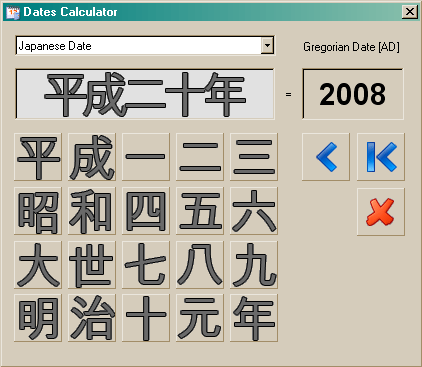Image resolution: width=422 pixels, height=367 pixels.
Task: Tap the 二 (two) numeral key
Action: click(x=200, y=157)
